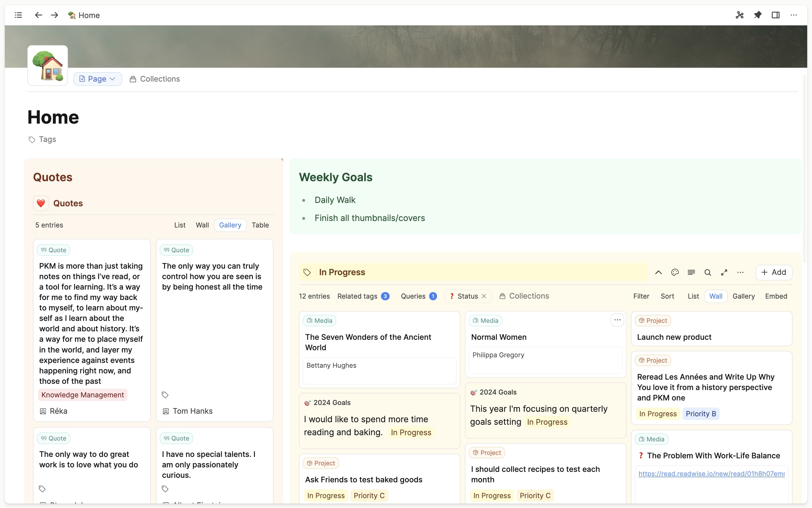Image resolution: width=812 pixels, height=508 pixels.
Task: Click the Bettany Hughes author field
Action: [x=379, y=371]
